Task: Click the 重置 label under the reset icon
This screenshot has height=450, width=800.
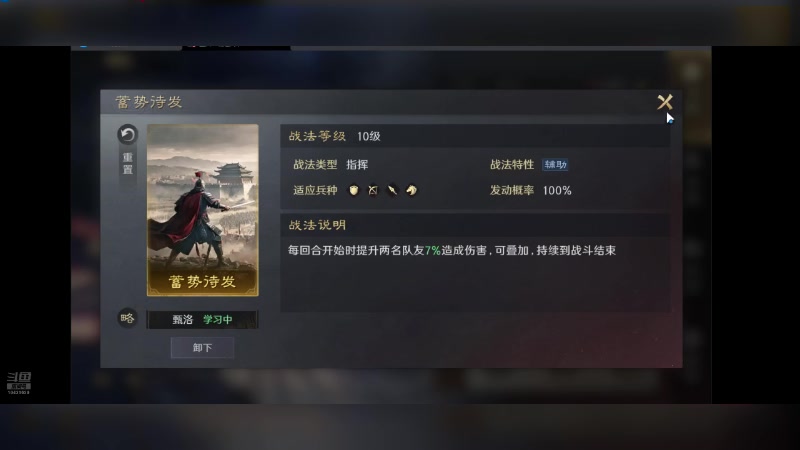Action: coord(128,163)
